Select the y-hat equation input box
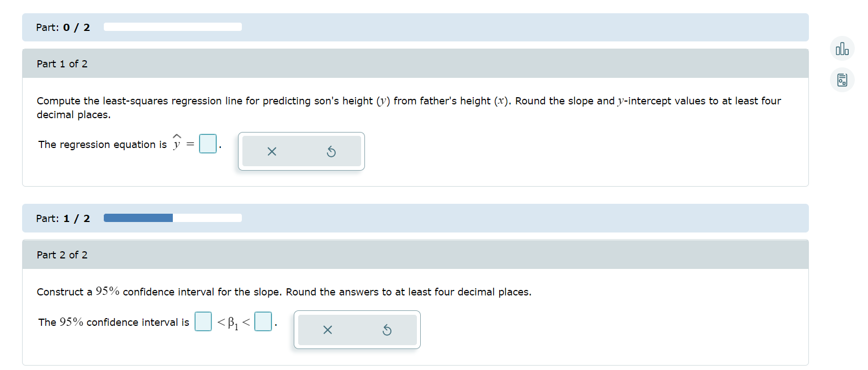Viewport: 868px width, 370px height. click(x=207, y=144)
